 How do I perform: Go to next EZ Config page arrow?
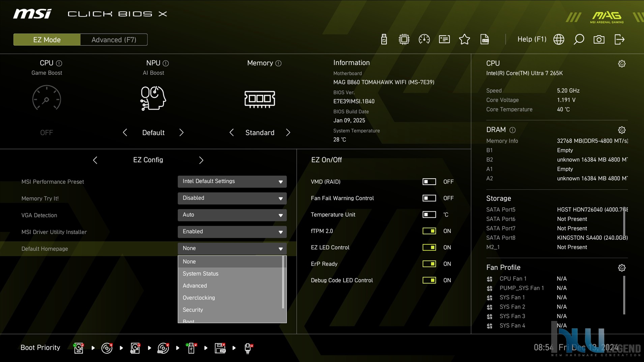click(201, 160)
